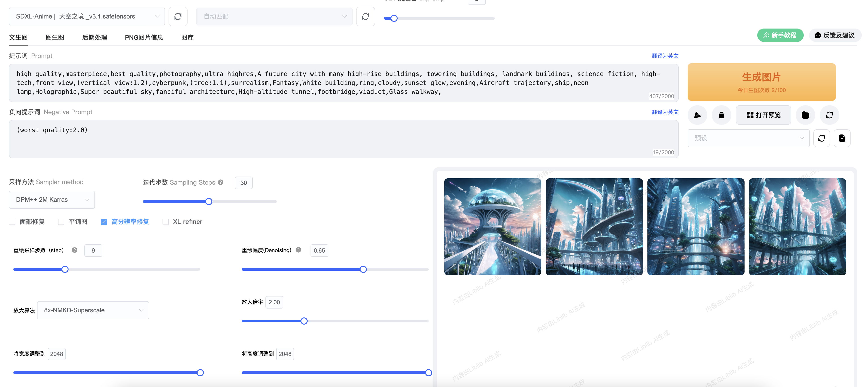Click the Sampling Steps slider handle
Screen dimensions: 868x387
tap(209, 202)
